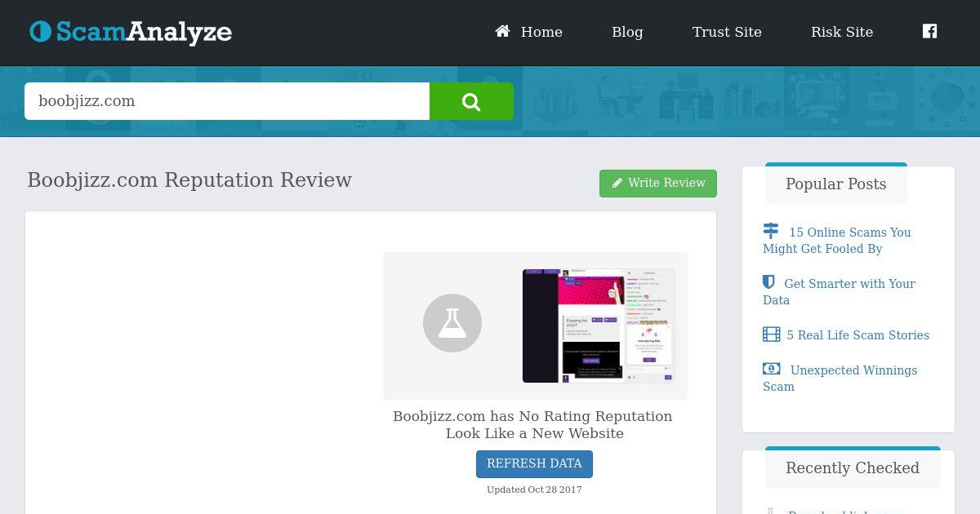
Task: Click the No Rating Reputation message
Action: [x=533, y=424]
